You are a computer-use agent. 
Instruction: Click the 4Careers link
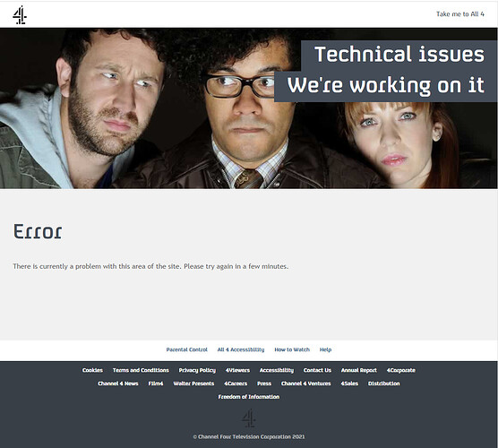236,383
